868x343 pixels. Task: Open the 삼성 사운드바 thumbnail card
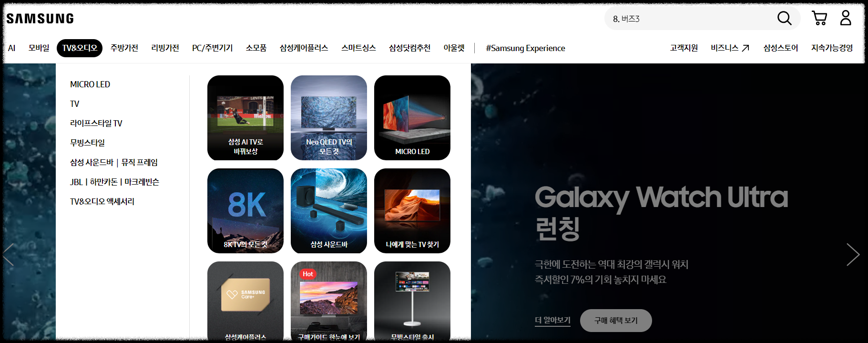tap(329, 211)
